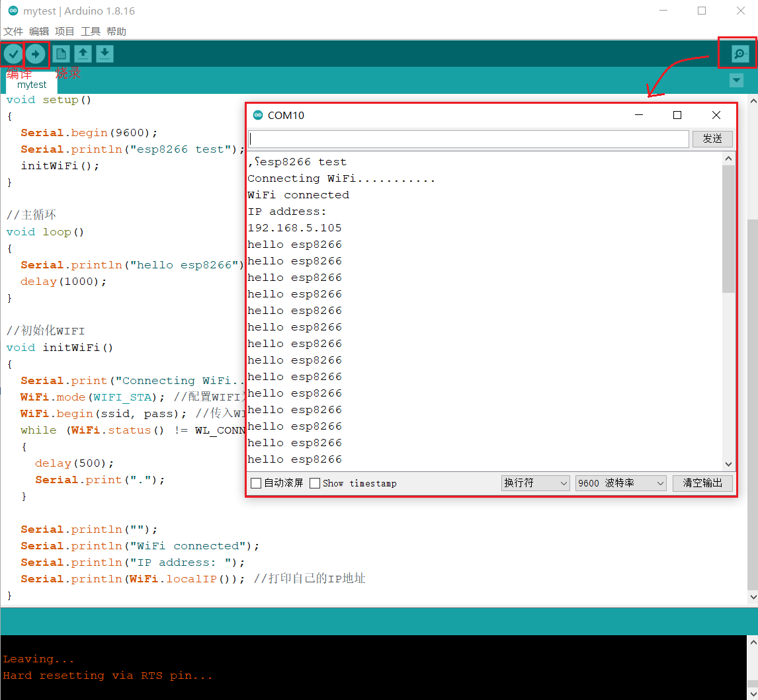This screenshot has width=758, height=700.
Task: Click the COM10 output scroll-up arrow
Action: (x=728, y=159)
